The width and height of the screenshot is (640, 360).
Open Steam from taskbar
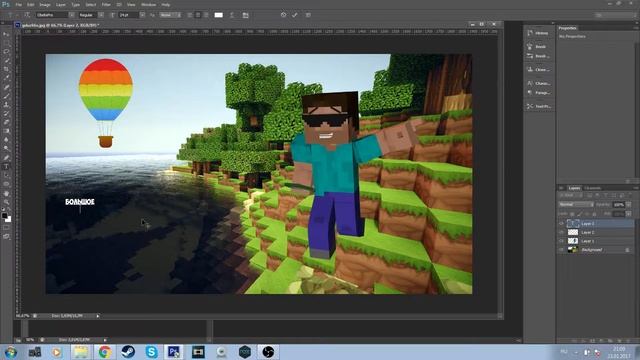click(128, 352)
